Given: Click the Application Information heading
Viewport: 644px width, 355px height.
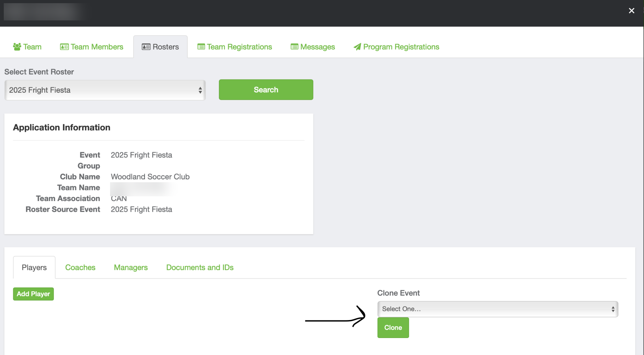Looking at the screenshot, I should (x=62, y=128).
